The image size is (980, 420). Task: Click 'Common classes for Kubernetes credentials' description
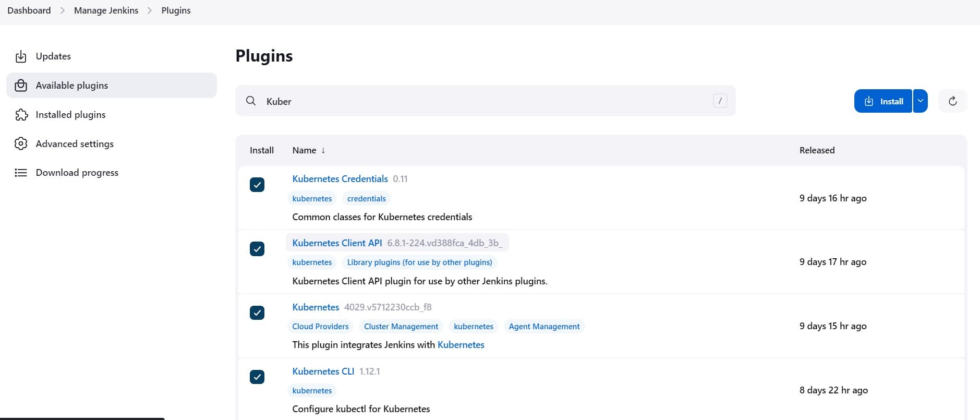click(x=382, y=217)
